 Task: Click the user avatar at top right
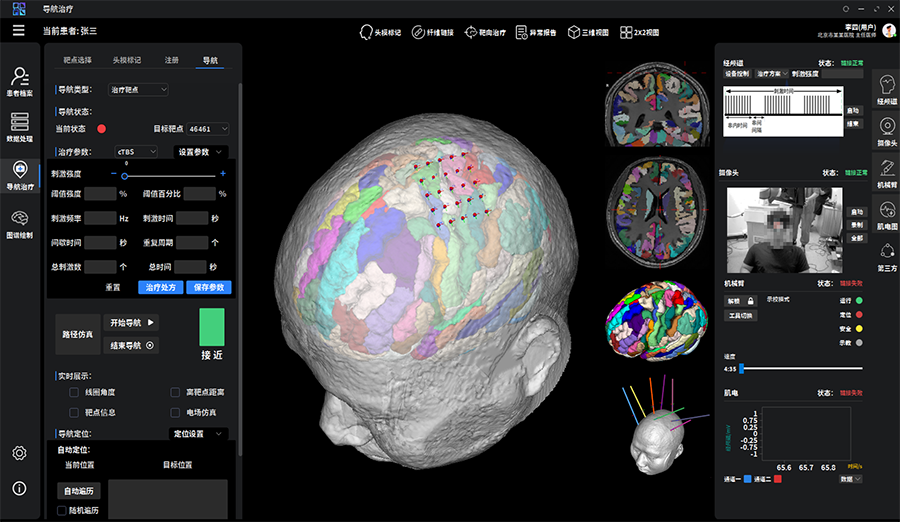(889, 30)
